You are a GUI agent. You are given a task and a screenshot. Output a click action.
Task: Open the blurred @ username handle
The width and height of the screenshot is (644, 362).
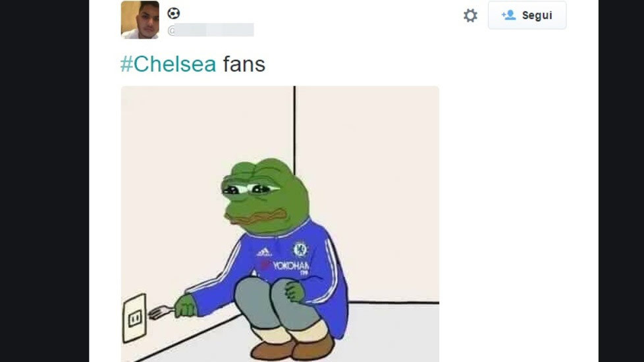[210, 30]
